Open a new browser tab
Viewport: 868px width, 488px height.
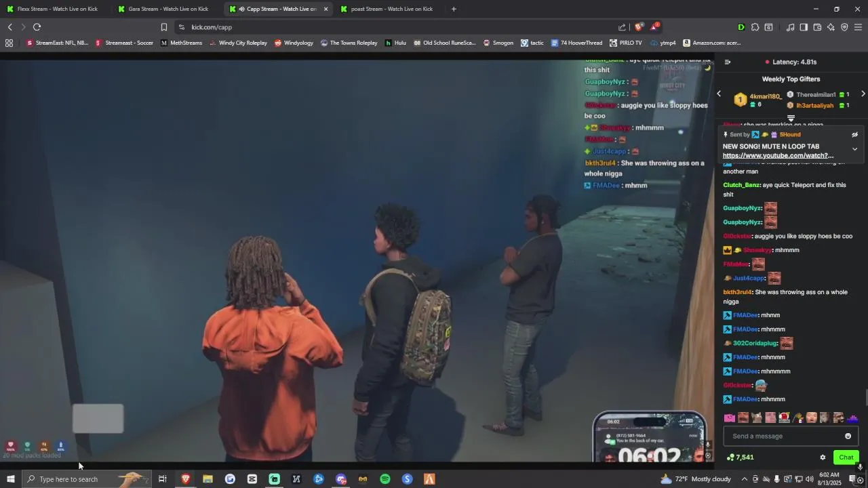[x=454, y=9]
